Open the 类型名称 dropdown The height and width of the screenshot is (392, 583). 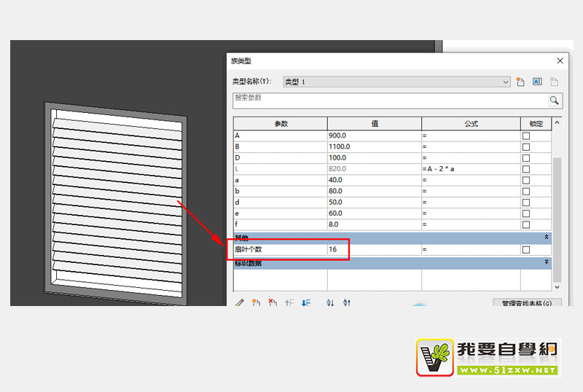506,82
